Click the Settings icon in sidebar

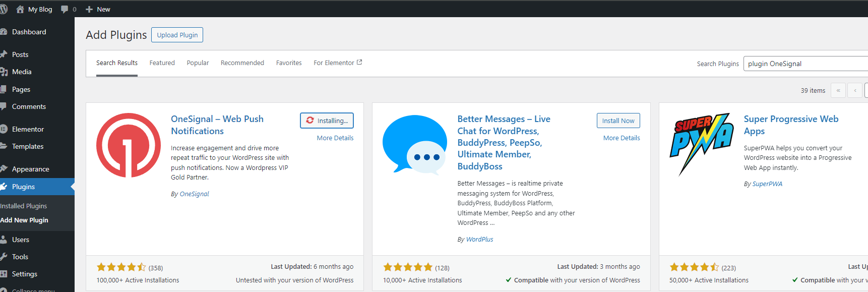[x=4, y=274]
